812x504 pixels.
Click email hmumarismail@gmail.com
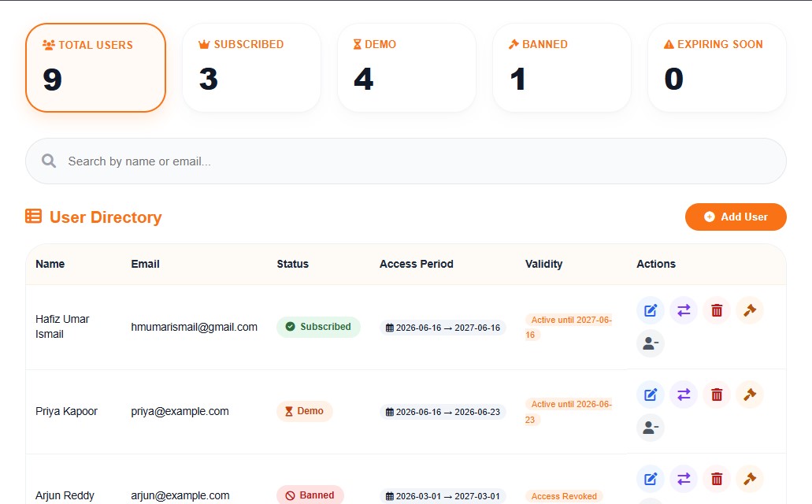pos(195,328)
